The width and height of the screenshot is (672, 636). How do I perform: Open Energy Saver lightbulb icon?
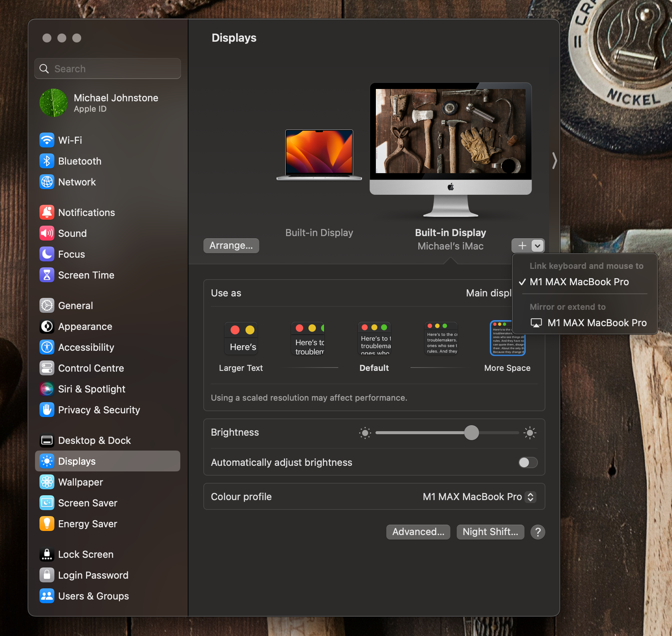47,524
